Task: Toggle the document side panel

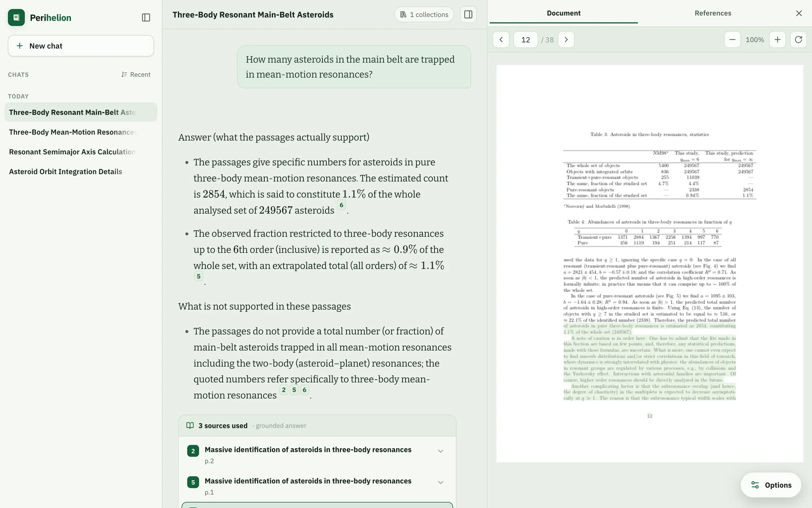Action: click(468, 14)
